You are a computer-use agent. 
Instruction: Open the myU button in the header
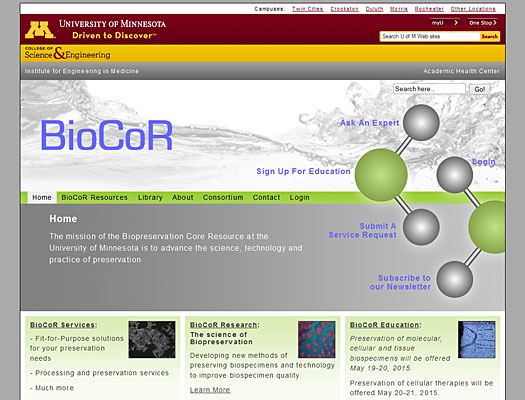tap(445, 23)
